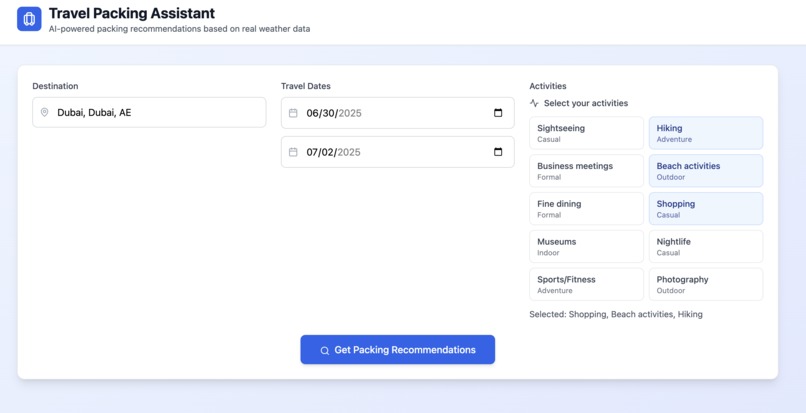This screenshot has width=806, height=413.
Task: Click the activity pulse icon beside Select your activities
Action: click(534, 103)
